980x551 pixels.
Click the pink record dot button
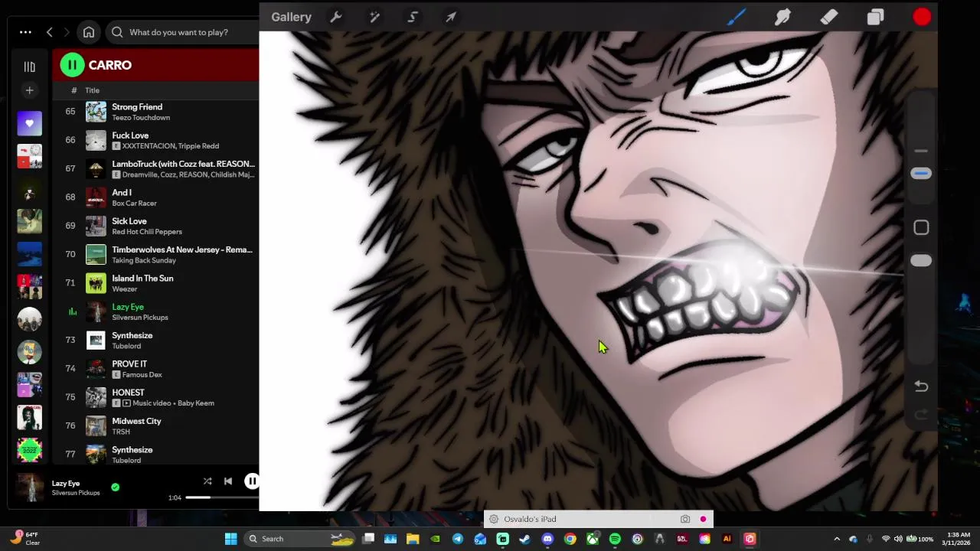point(703,519)
